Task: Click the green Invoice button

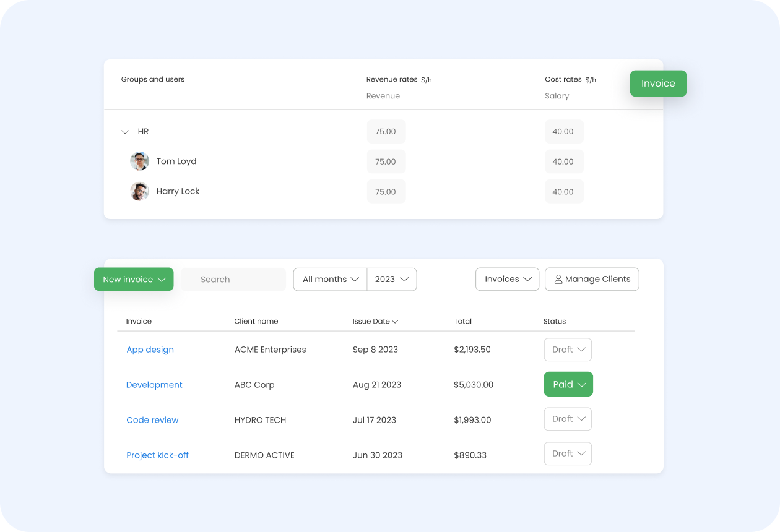Action: (658, 84)
